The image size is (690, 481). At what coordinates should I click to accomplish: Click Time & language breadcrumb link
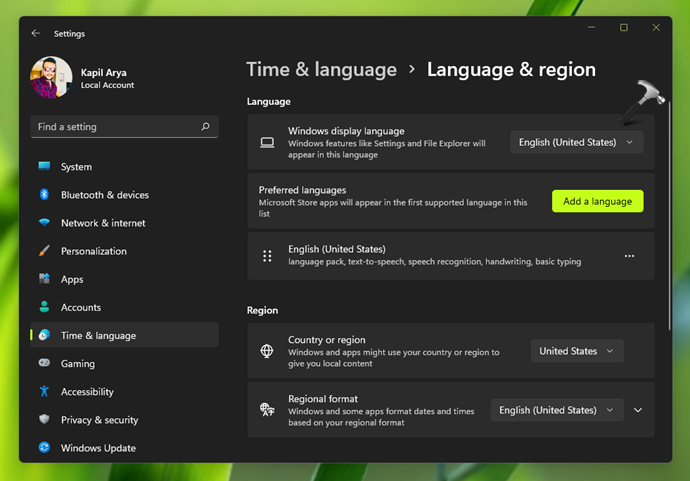tap(321, 70)
